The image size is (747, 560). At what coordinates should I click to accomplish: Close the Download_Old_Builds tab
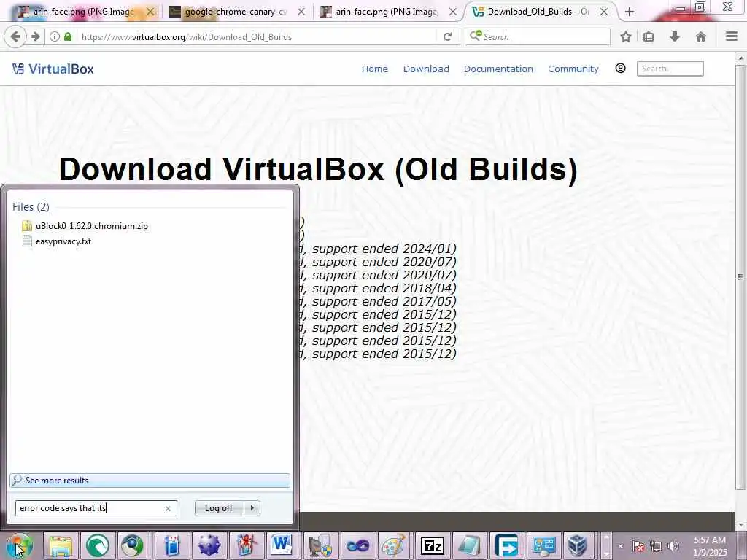pyautogui.click(x=603, y=12)
